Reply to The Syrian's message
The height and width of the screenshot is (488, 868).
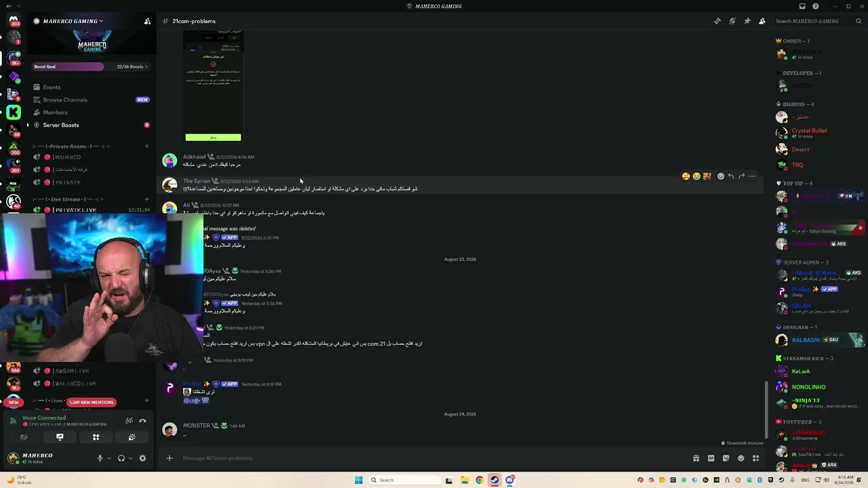[x=731, y=176]
